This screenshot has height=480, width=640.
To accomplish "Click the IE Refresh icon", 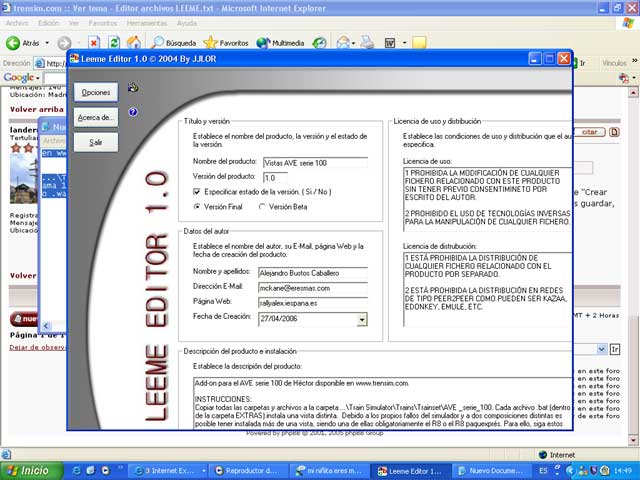I will click(114, 43).
